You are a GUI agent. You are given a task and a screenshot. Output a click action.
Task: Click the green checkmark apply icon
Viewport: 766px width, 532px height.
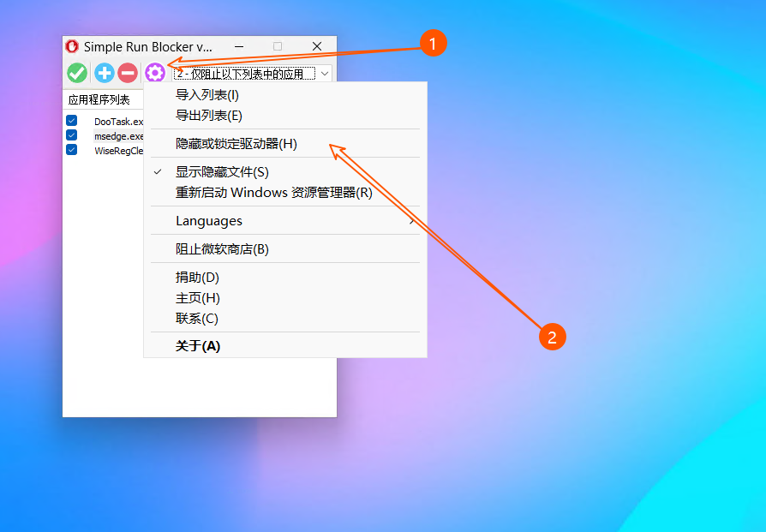click(x=77, y=74)
